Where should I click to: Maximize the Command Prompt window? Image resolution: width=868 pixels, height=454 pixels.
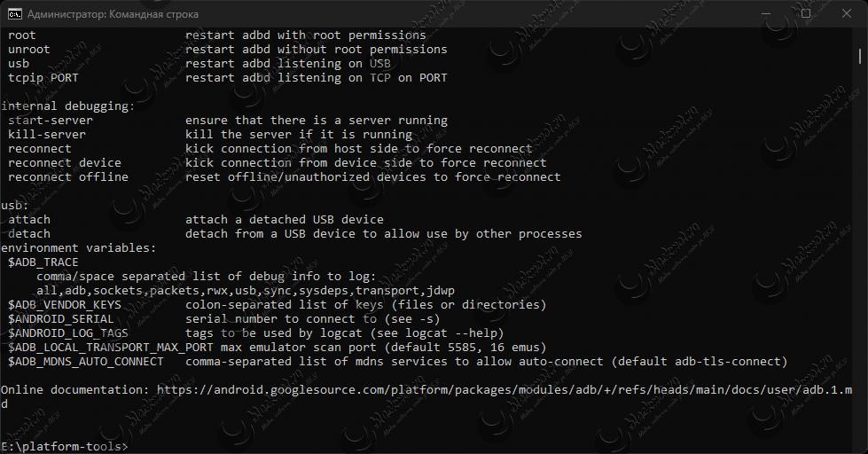tap(806, 14)
